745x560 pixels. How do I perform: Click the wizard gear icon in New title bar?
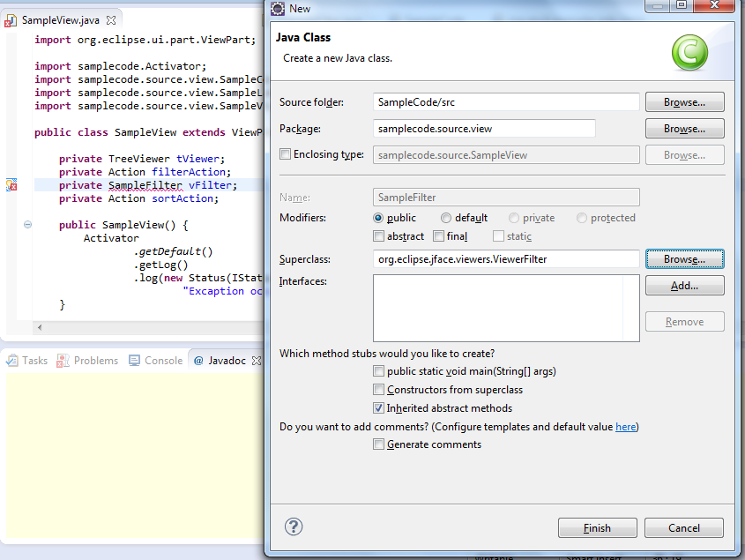[276, 8]
